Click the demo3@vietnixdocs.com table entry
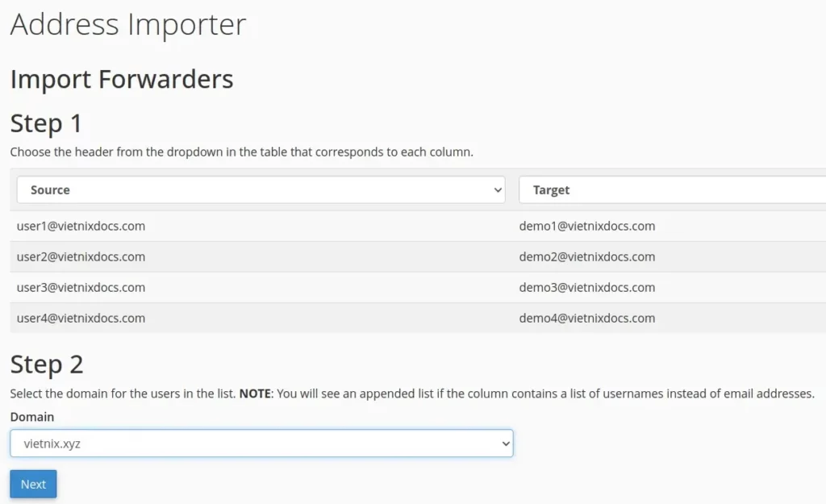The height and width of the screenshot is (504, 826). (x=586, y=287)
